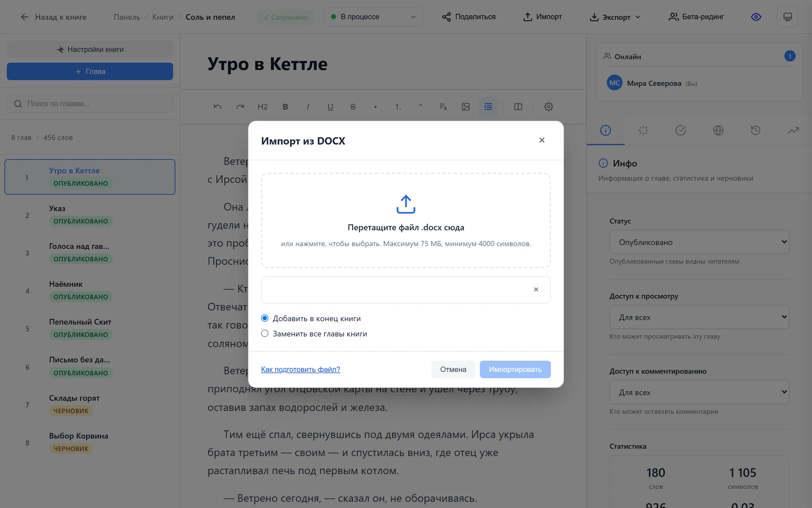The height and width of the screenshot is (508, 812).
Task: Open the trending chart tab
Action: pos(793,130)
